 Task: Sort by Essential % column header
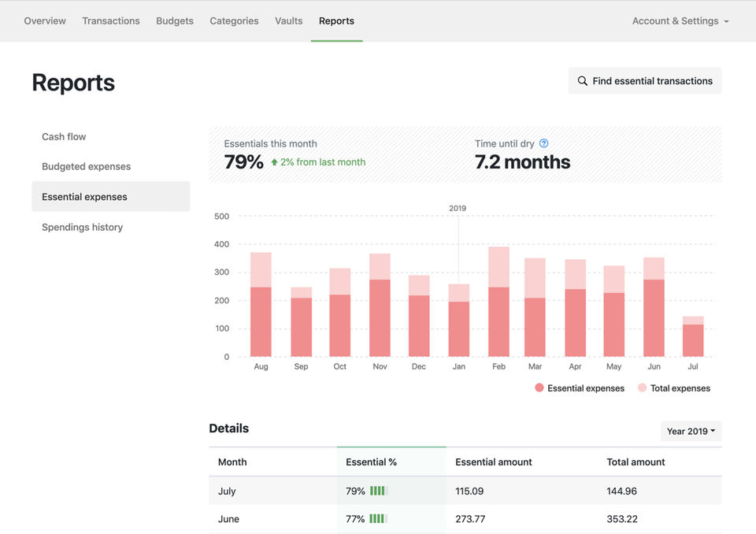(371, 462)
